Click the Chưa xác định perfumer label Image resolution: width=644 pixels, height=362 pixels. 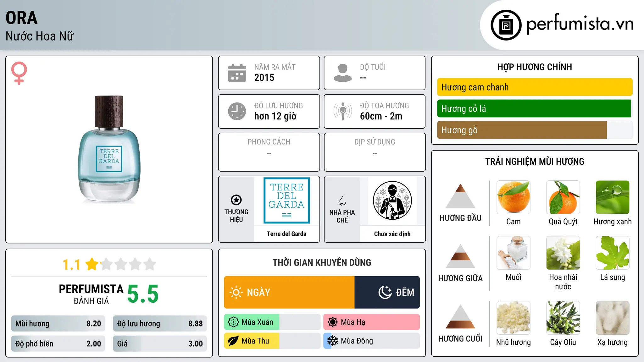click(x=392, y=234)
